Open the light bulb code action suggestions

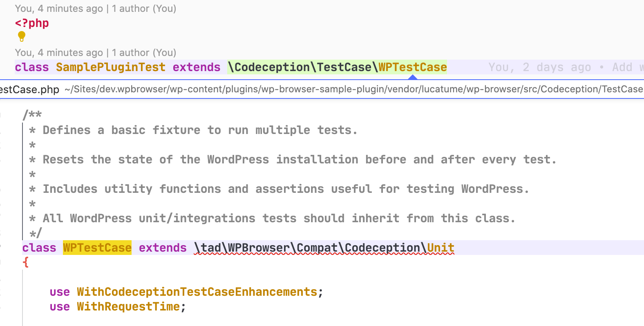click(x=21, y=36)
